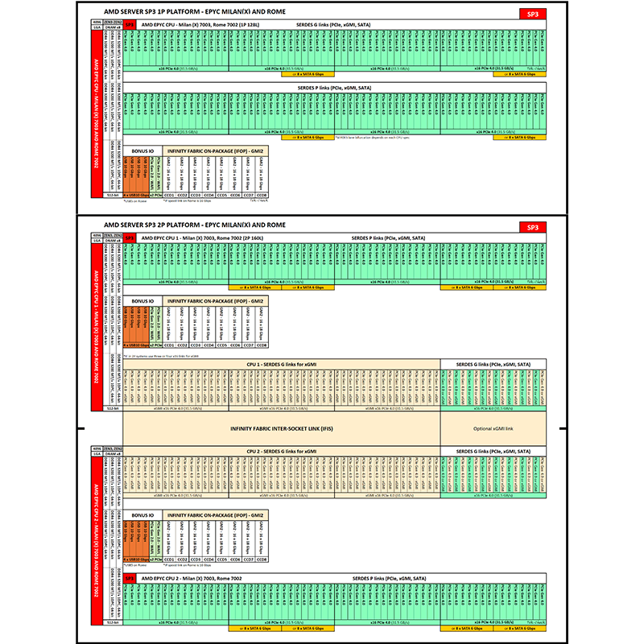Image resolution: width=644 pixels, height=644 pixels.
Task: Select large red SP3 badge beside 2P title
Action: (x=533, y=227)
